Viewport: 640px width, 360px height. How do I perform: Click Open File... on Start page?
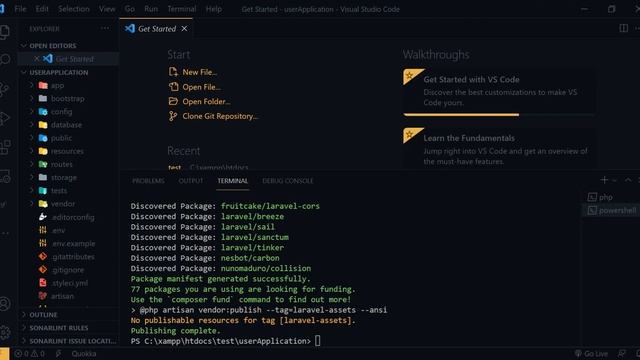click(x=202, y=87)
